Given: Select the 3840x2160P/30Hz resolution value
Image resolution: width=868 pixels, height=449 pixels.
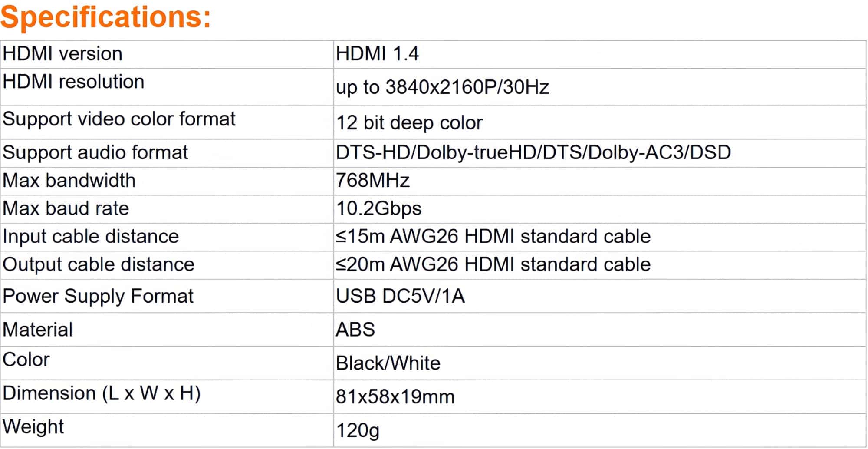Looking at the screenshot, I should (x=442, y=87).
